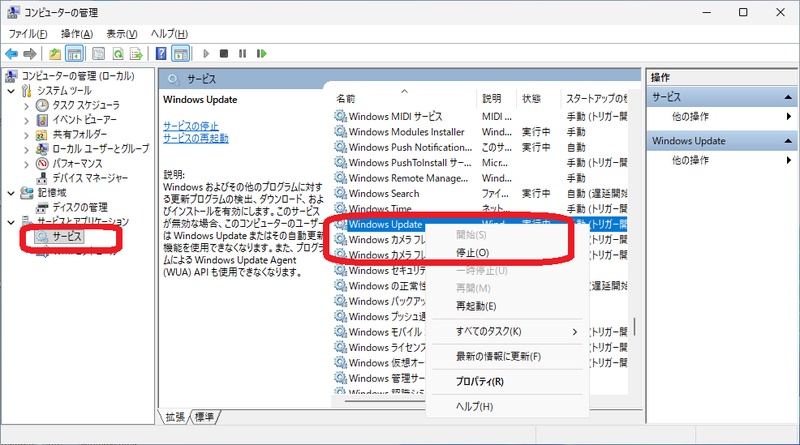The height and width of the screenshot is (445, 800).
Task: Click the forward arrow toolbar icon
Action: click(30, 54)
